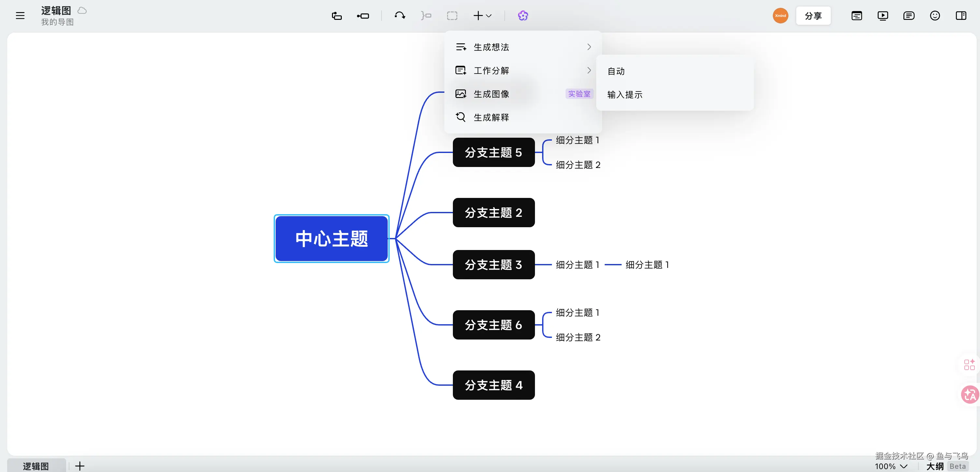Open the 100% zoom dropdown
Viewport: 980px width, 472px height.
891,466
